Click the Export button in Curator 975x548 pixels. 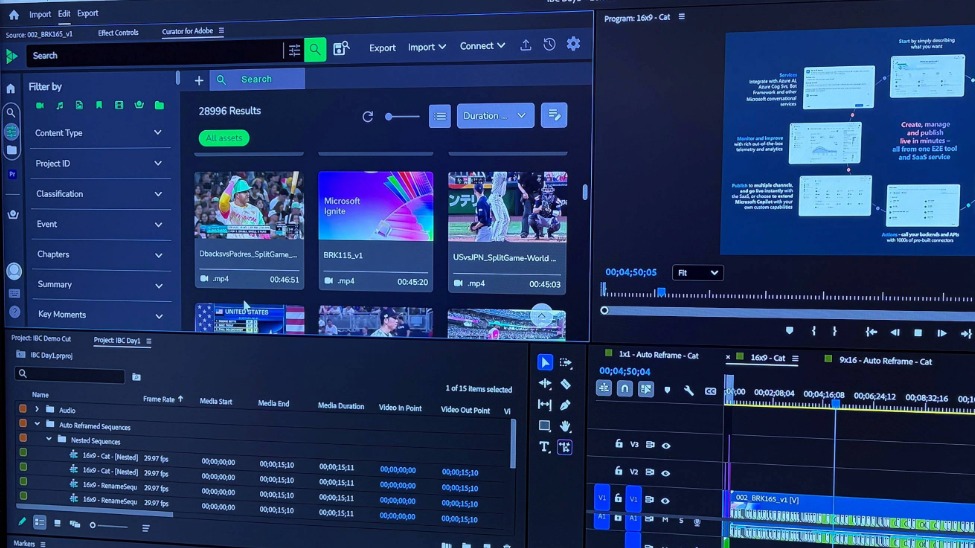pyautogui.click(x=382, y=48)
